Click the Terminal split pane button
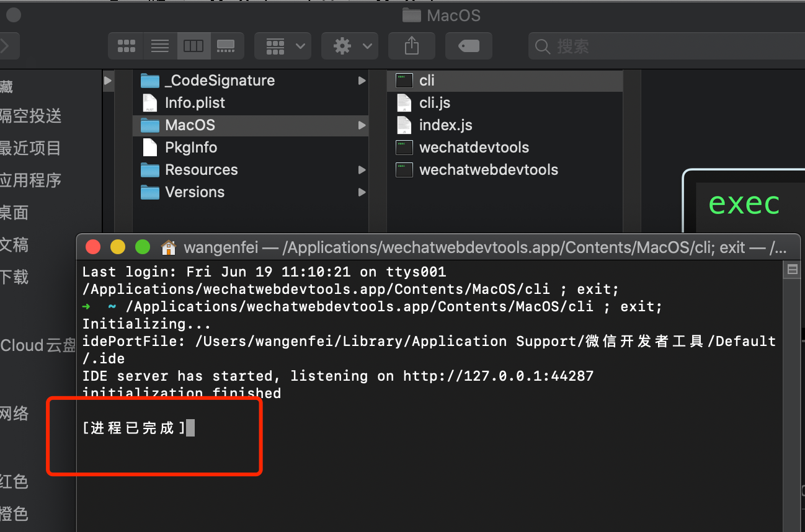Viewport: 805px width, 532px height. 792,270
